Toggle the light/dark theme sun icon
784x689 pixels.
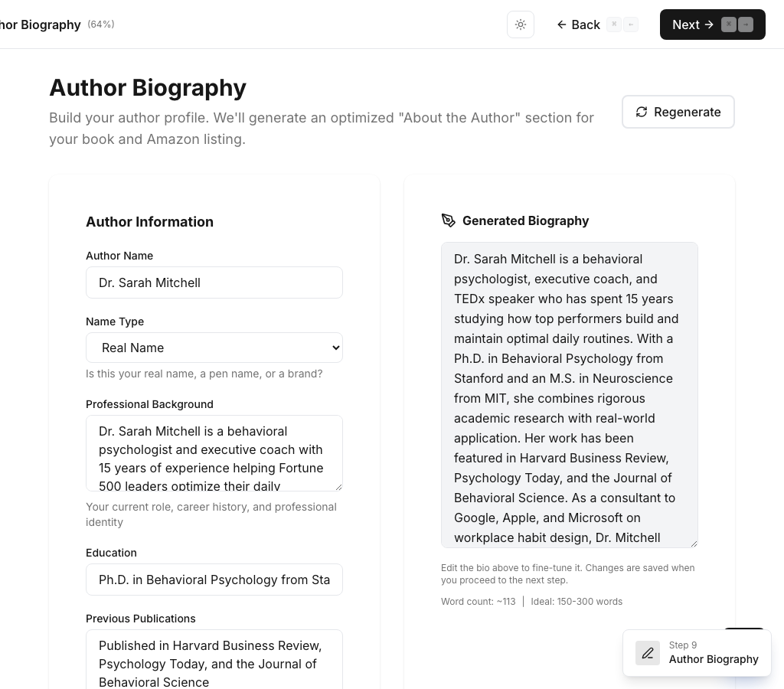(x=521, y=24)
